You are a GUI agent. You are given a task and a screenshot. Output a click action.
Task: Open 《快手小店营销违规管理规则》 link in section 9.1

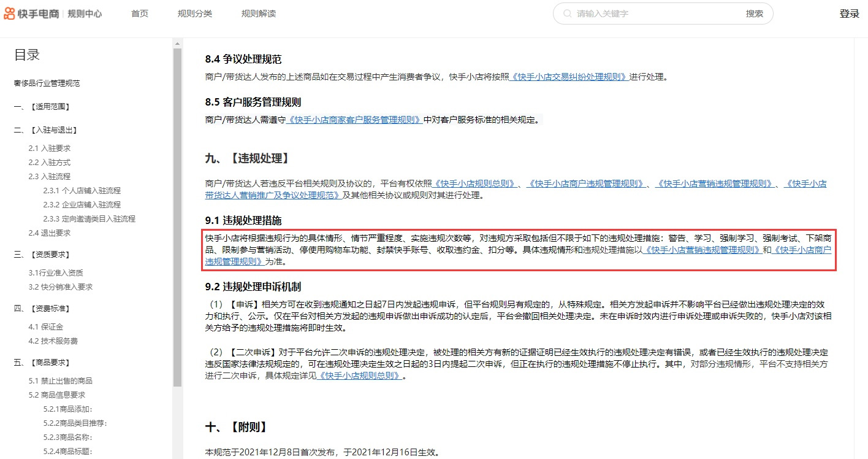[702, 250]
